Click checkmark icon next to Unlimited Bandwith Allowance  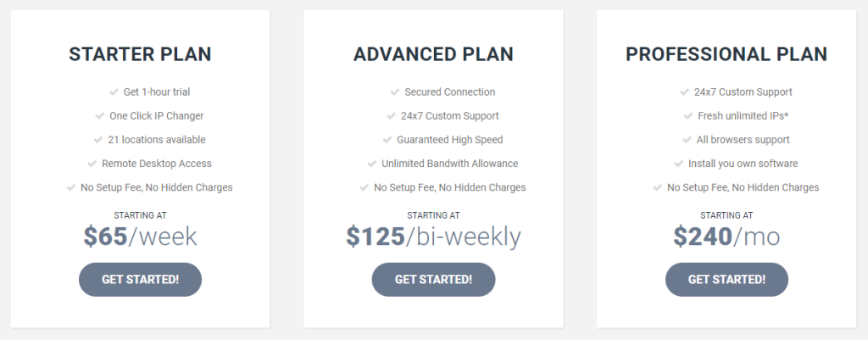[373, 163]
